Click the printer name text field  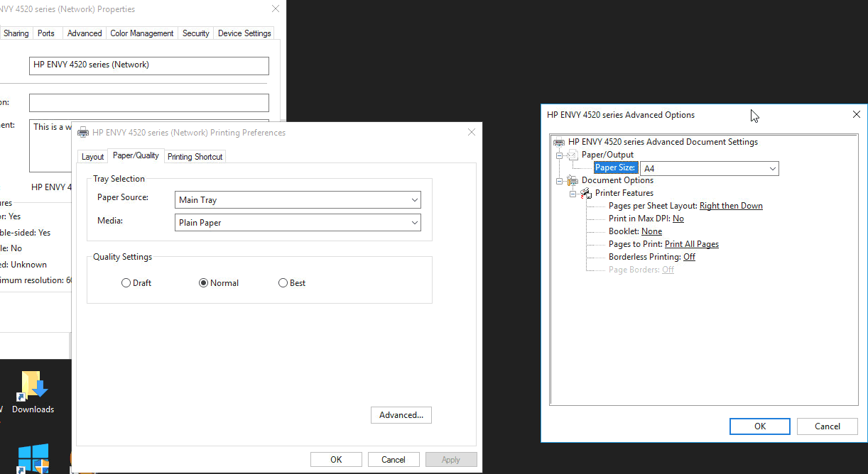pyautogui.click(x=148, y=65)
